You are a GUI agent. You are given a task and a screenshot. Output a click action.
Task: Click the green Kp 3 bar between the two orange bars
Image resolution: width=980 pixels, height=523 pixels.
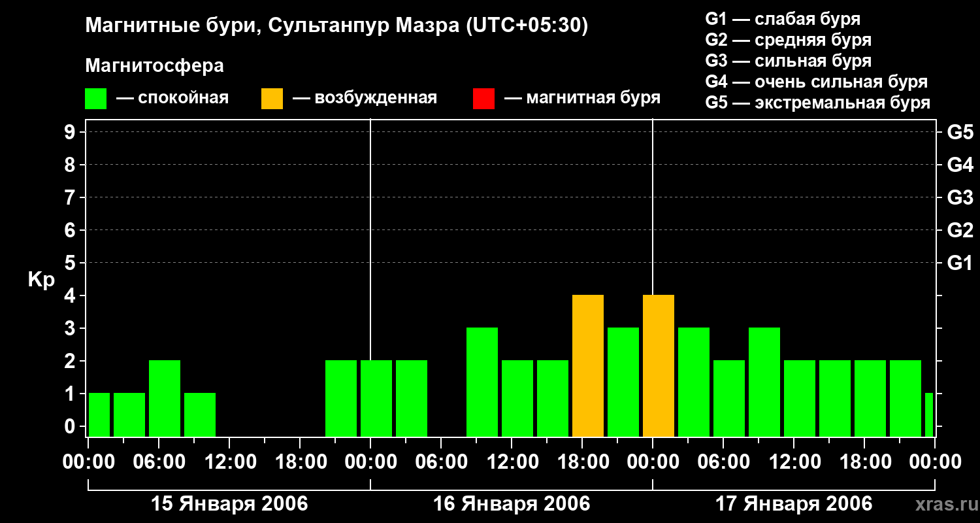pyautogui.click(x=623, y=382)
